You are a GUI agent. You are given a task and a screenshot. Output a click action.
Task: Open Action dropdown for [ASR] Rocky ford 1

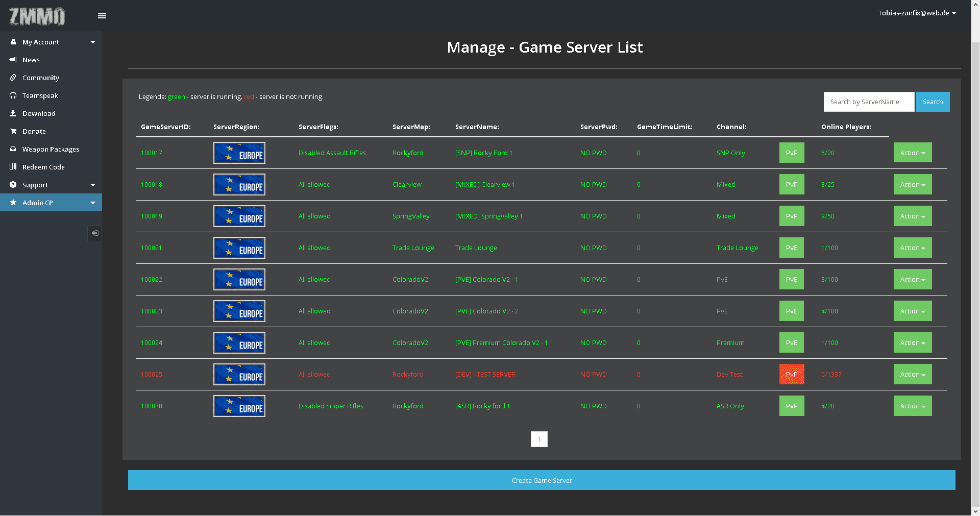coord(913,406)
